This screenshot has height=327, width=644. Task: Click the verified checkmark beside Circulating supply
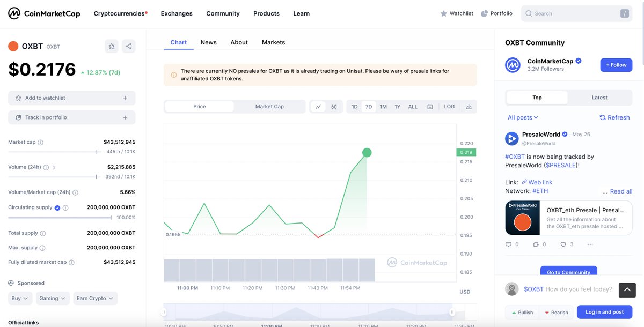[57, 207]
